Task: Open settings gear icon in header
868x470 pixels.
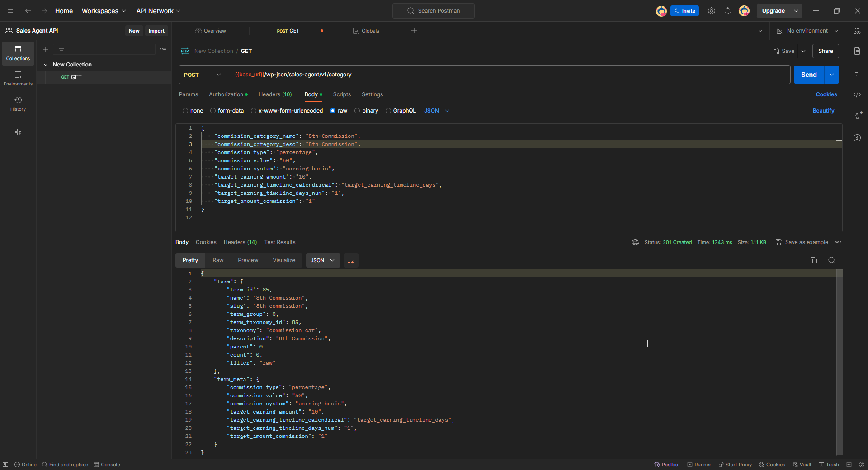Action: (x=712, y=11)
